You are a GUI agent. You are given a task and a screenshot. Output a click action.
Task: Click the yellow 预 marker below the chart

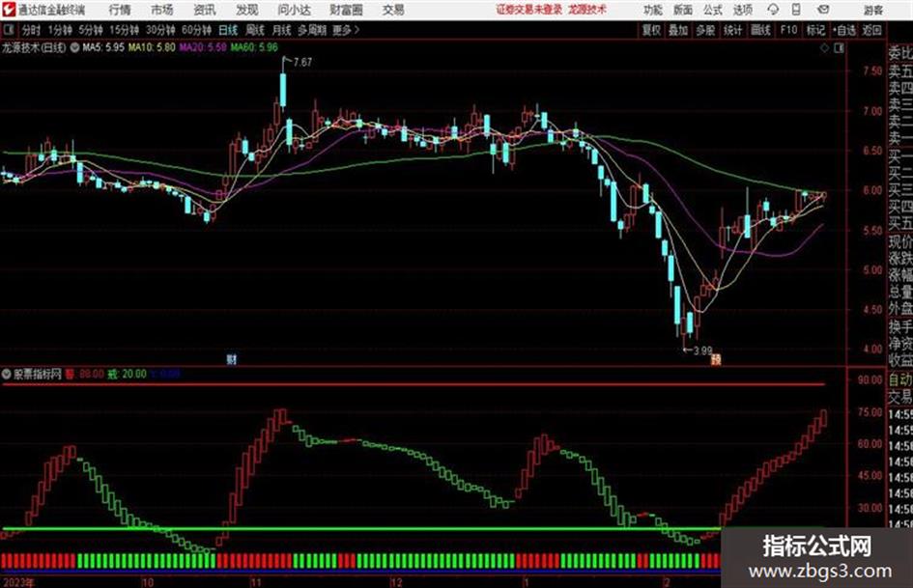point(716,359)
